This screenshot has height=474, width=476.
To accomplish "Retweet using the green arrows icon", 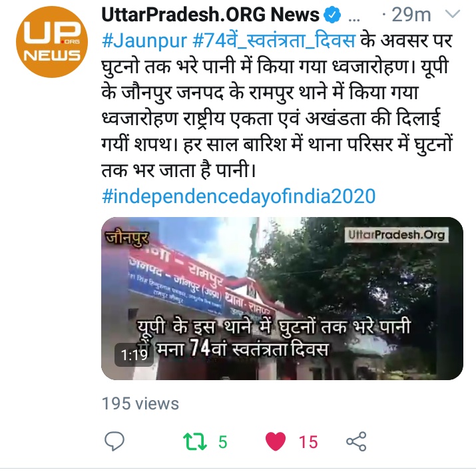I will (195, 441).
